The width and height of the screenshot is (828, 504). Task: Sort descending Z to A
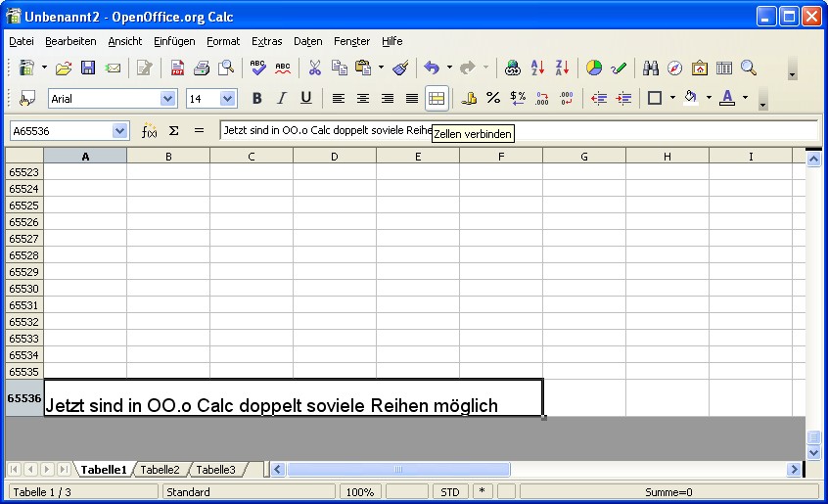pos(562,69)
